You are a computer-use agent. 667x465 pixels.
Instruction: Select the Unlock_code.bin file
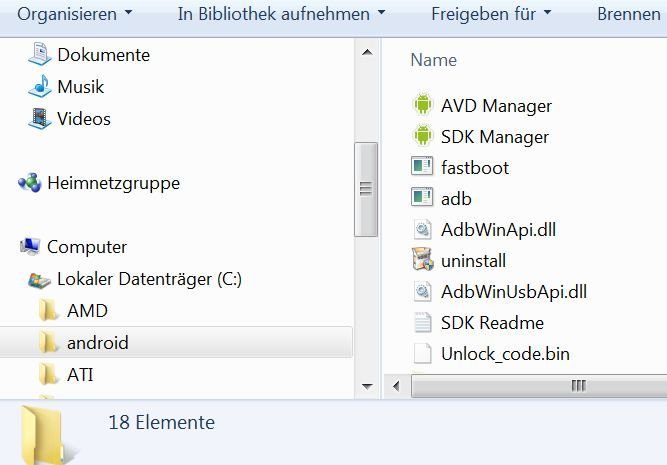tap(505, 354)
